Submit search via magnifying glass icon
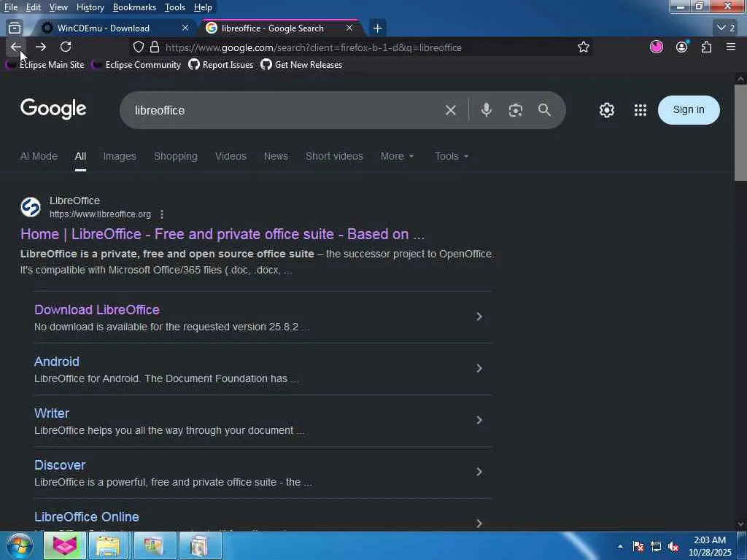747x560 pixels. pos(544,110)
